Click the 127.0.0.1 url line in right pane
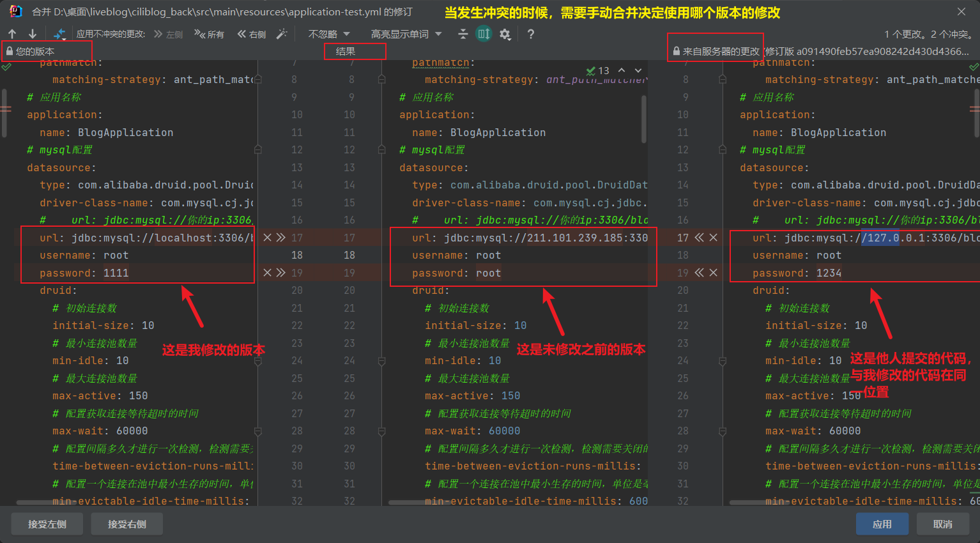This screenshot has height=543, width=980. pos(866,238)
